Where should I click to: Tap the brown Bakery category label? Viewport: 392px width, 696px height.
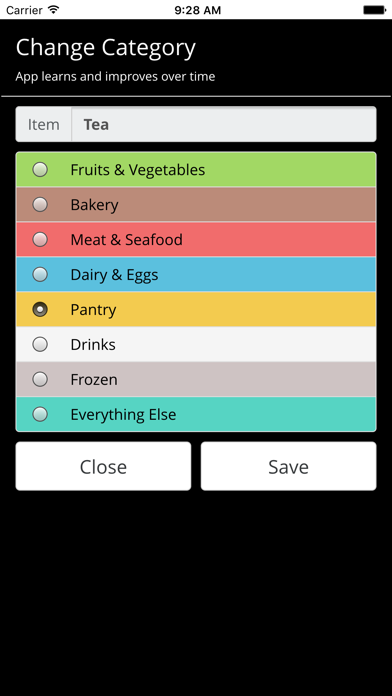(x=95, y=205)
